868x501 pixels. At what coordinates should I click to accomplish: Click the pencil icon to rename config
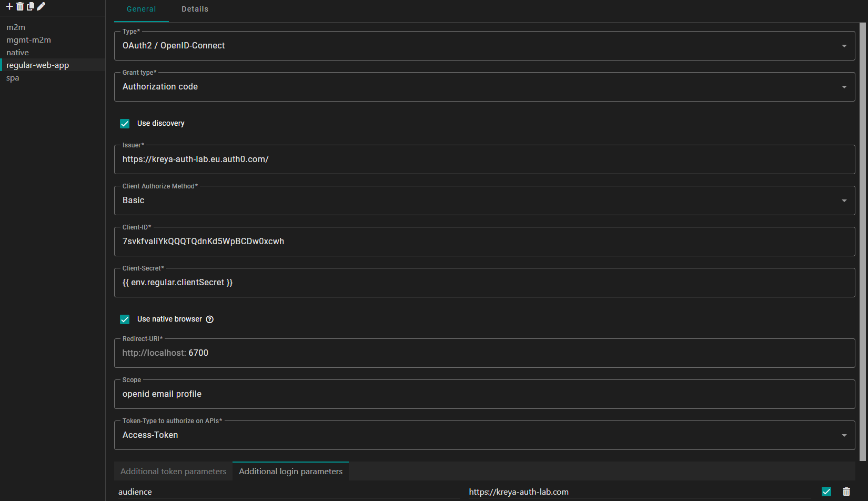41,6
